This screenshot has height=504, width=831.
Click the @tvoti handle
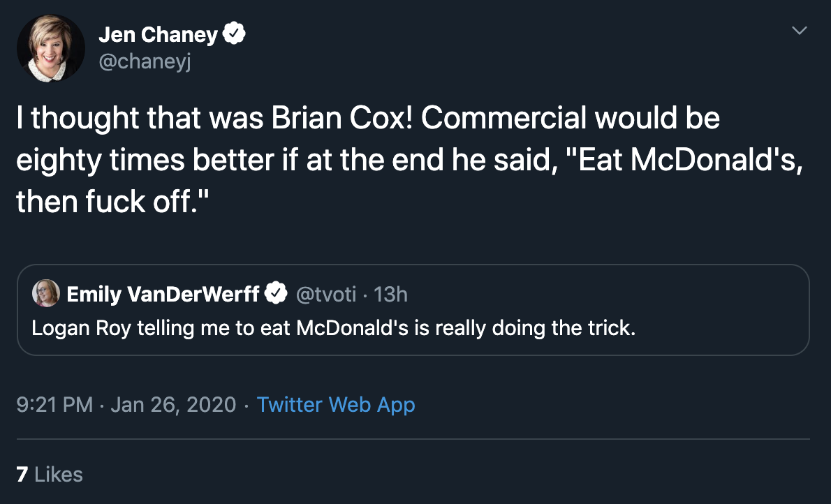(327, 294)
